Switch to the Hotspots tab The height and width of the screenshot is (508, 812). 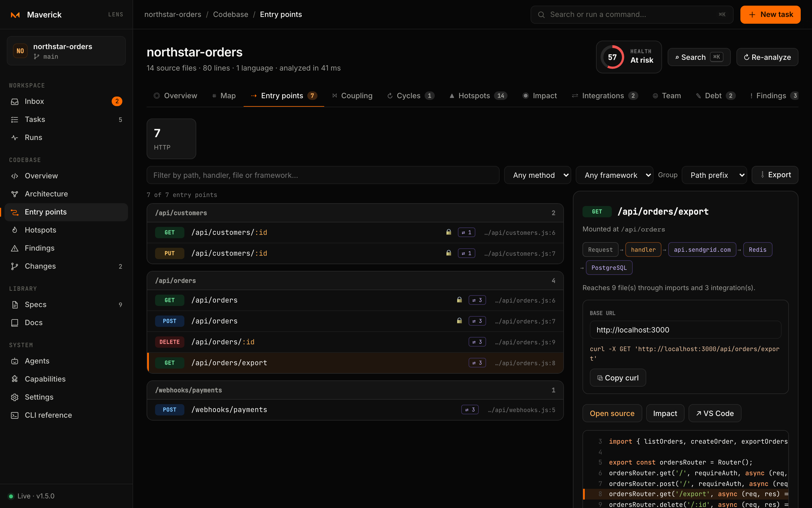(478, 96)
